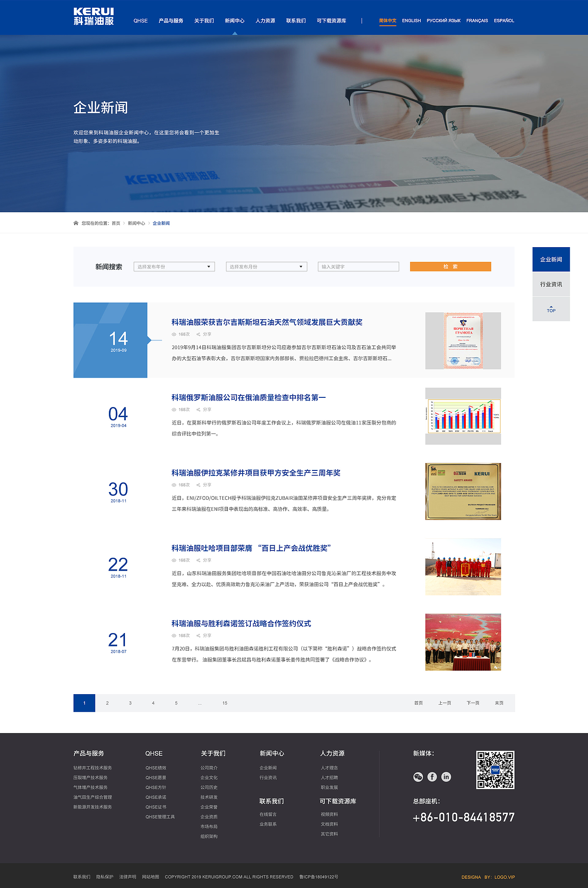
Task: Click the 法律声明 link in bottom bar
Action: [x=128, y=877]
